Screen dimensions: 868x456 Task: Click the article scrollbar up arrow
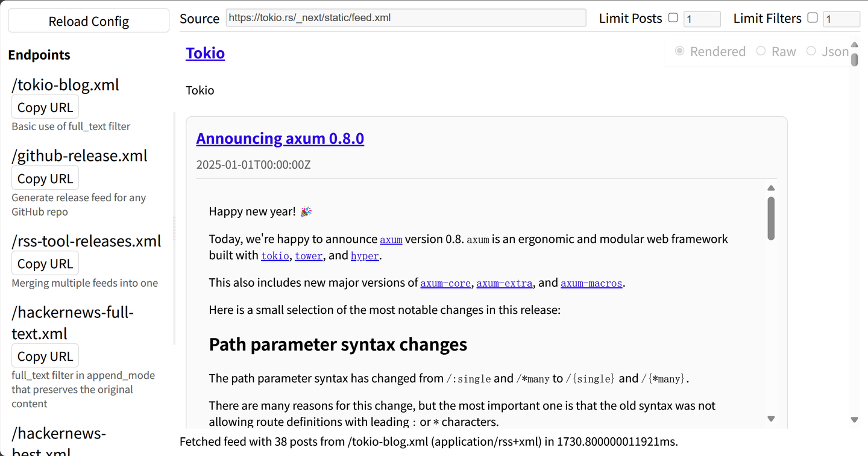click(x=771, y=188)
